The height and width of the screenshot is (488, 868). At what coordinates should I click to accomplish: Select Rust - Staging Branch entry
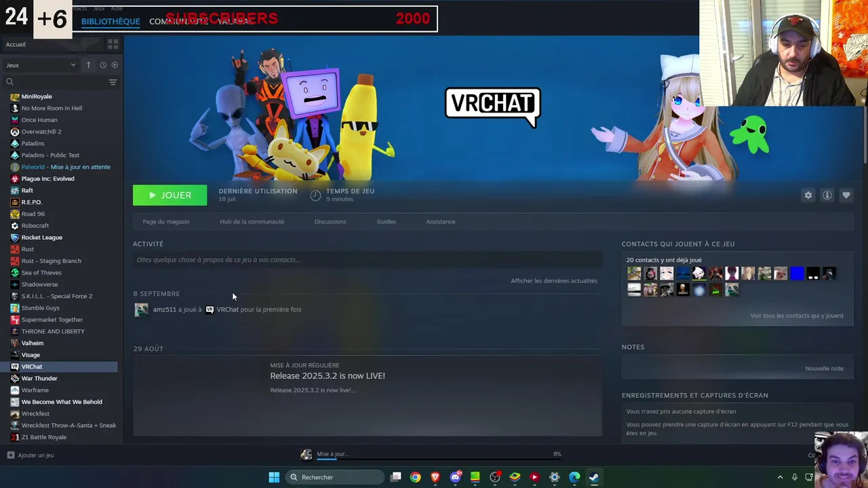51,261
